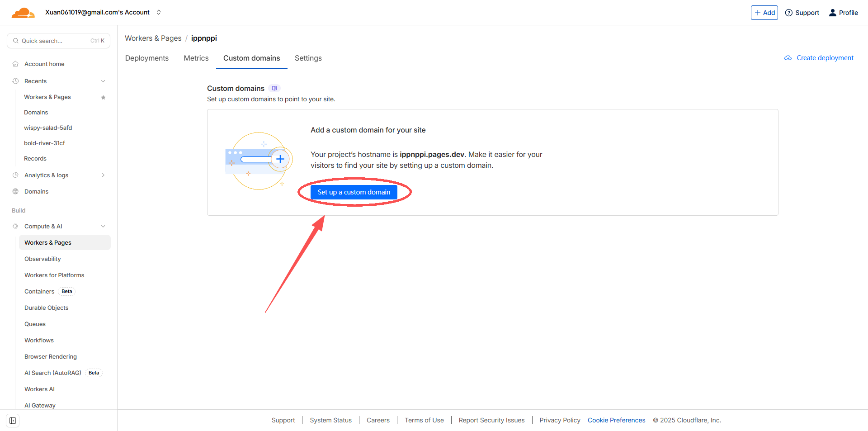Open Workflows in sidebar

(39, 340)
